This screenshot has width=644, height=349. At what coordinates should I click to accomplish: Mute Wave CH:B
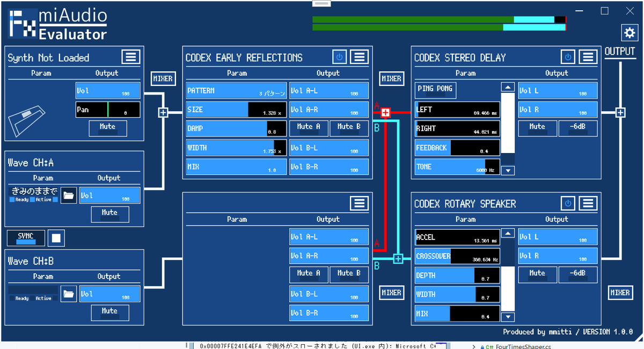[x=109, y=312]
